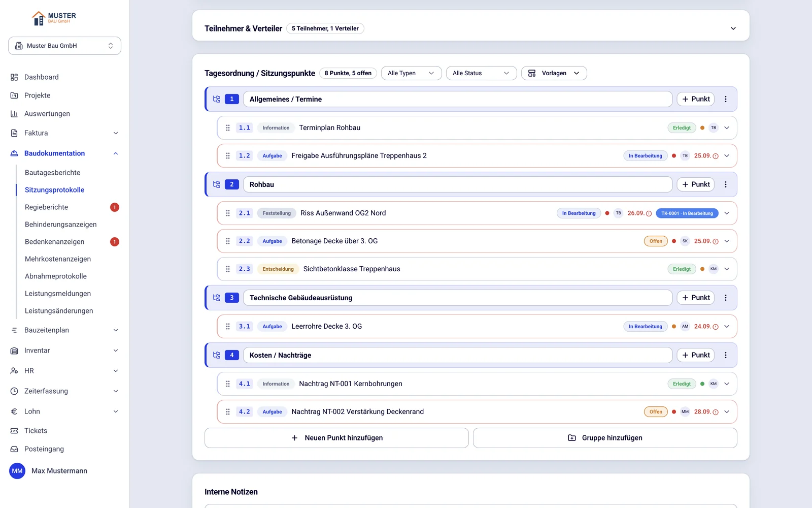Screen dimensions: 812x508
Task: Expand item 1.2 Freigabe Ausführungspläne row
Action: [727, 156]
